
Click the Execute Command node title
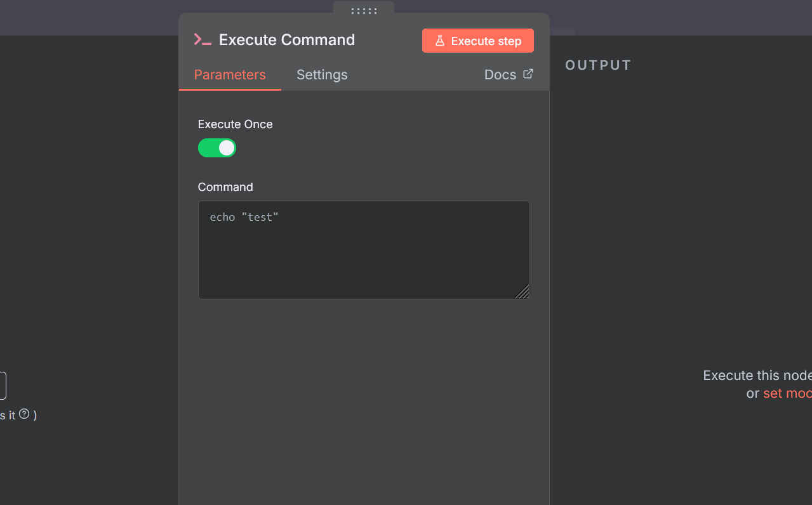pos(287,40)
